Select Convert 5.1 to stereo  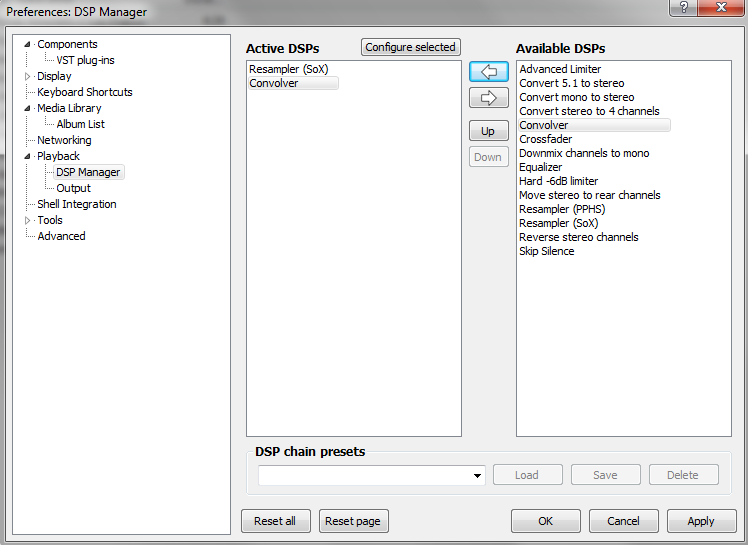(x=571, y=83)
